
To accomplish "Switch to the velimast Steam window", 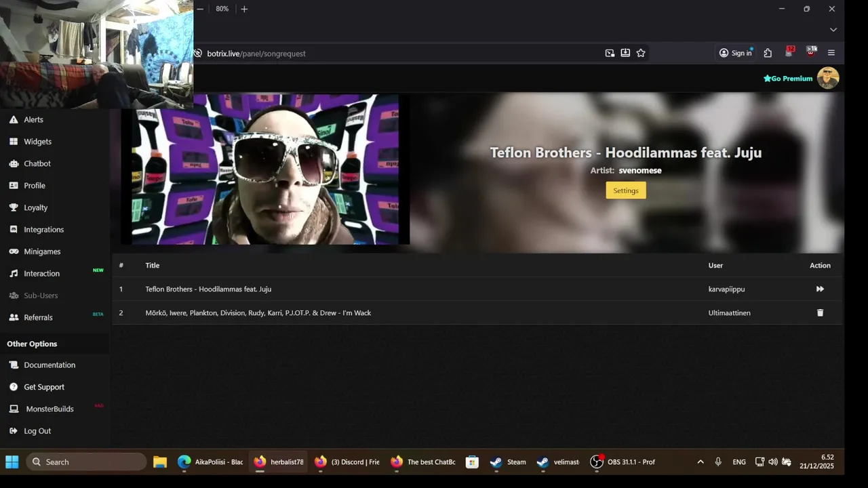I will tap(557, 462).
